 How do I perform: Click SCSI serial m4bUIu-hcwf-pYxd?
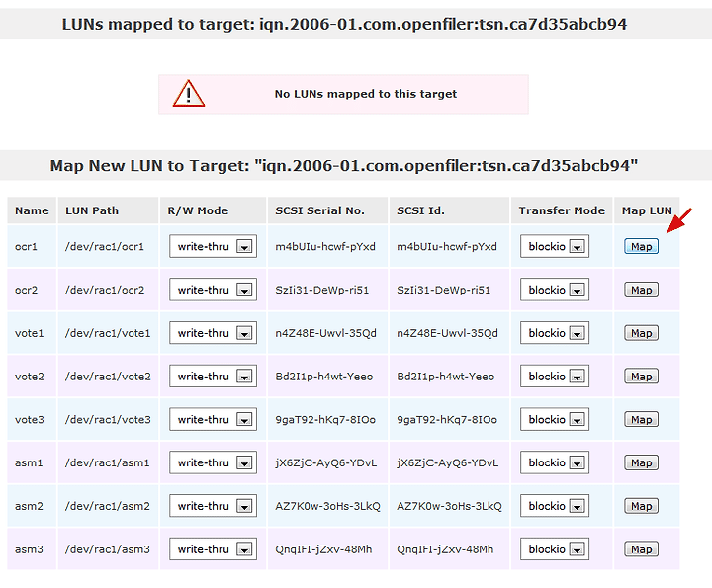click(325, 246)
